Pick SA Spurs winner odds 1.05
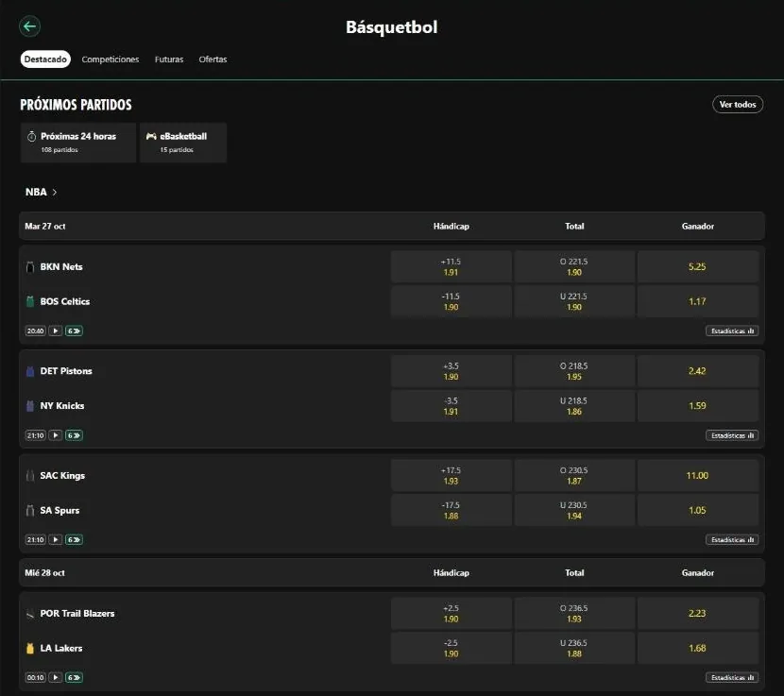This screenshot has width=784, height=696. tap(697, 510)
